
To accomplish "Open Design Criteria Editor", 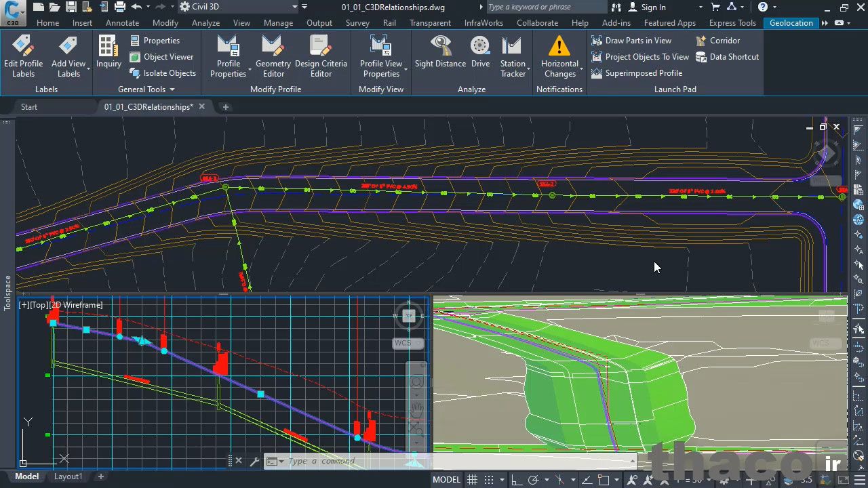I will coord(321,56).
